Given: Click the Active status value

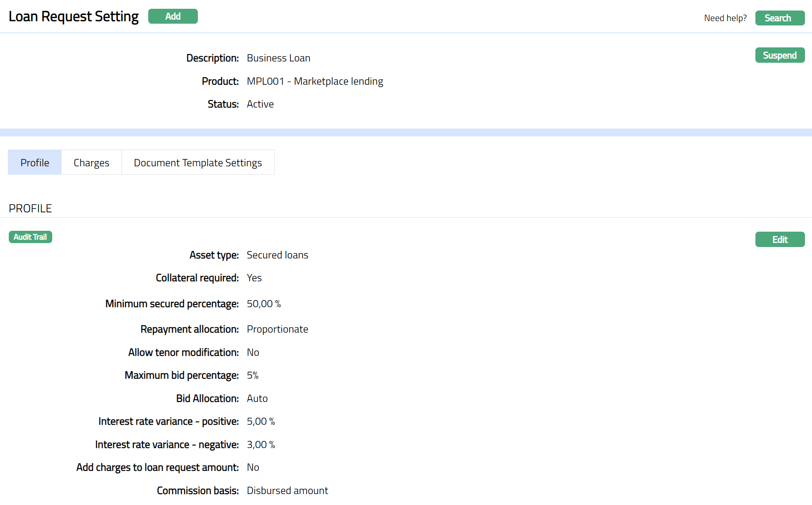Looking at the screenshot, I should [x=260, y=104].
